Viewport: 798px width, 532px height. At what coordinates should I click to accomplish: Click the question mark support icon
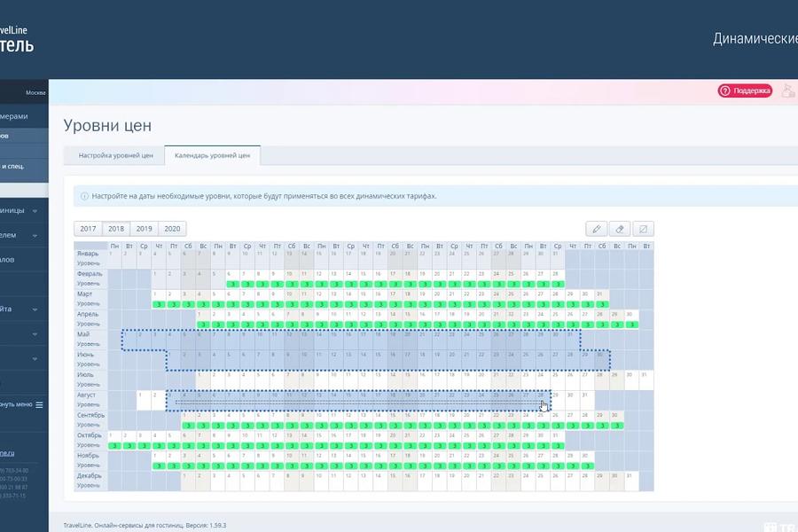(x=724, y=90)
